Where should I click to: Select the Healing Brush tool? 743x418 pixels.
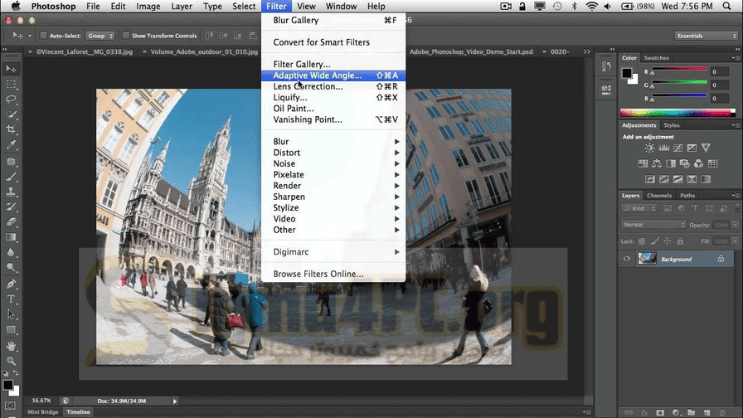[x=11, y=161]
